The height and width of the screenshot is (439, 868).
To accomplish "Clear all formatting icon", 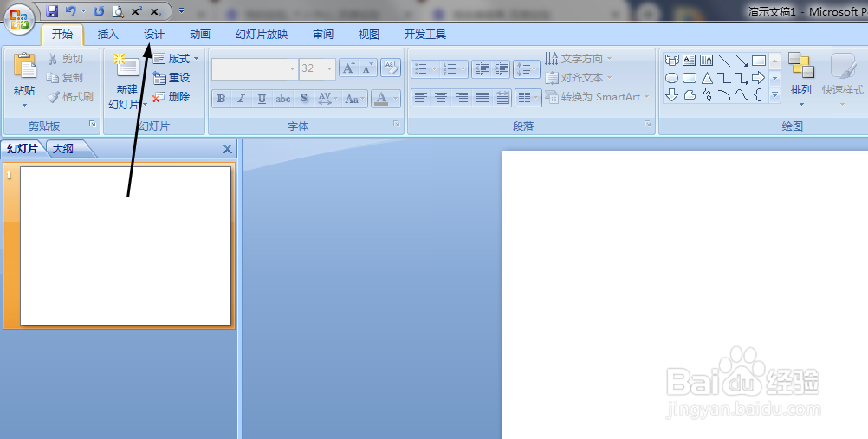I will (x=391, y=68).
